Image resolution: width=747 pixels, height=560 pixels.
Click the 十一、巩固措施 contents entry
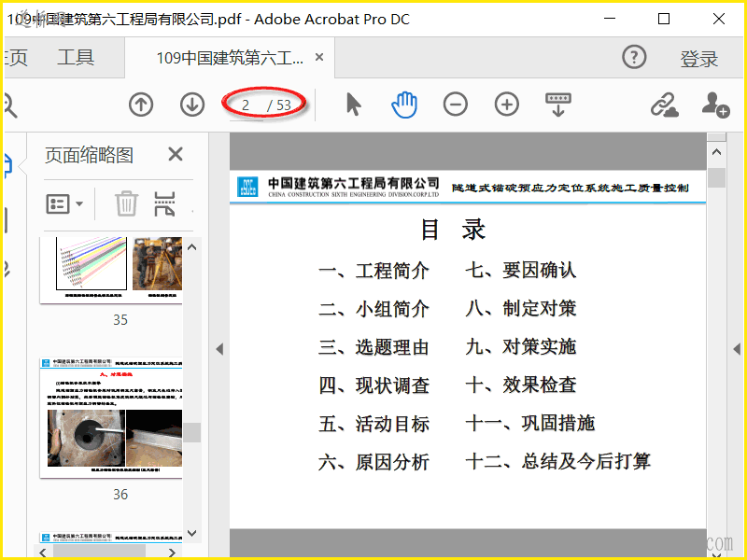530,423
